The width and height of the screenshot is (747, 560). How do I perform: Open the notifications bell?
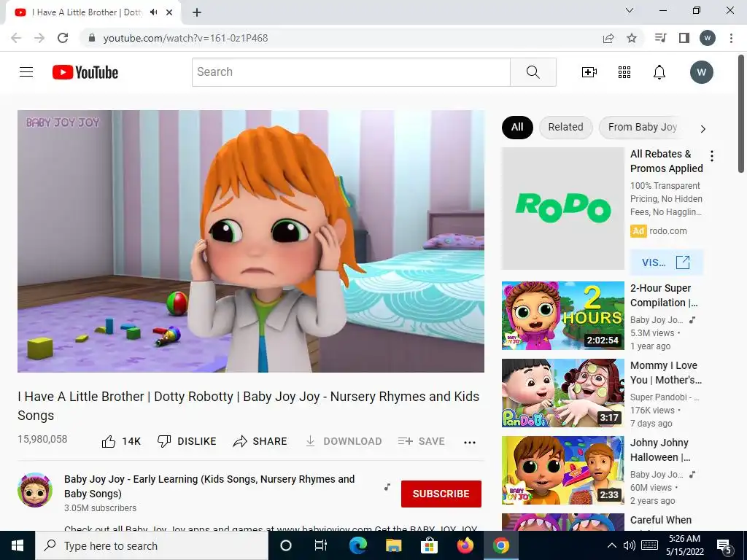[659, 72]
